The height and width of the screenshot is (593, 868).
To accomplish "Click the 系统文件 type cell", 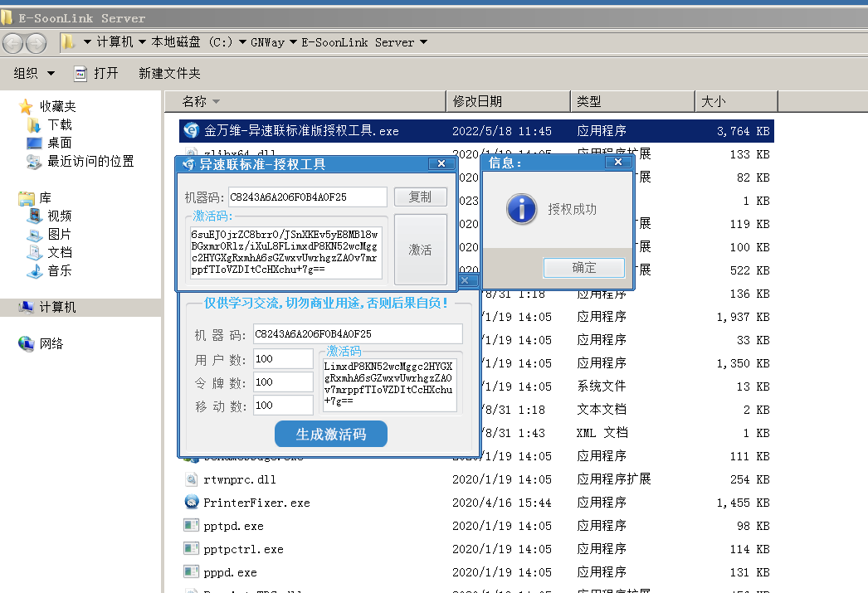I will [x=601, y=386].
